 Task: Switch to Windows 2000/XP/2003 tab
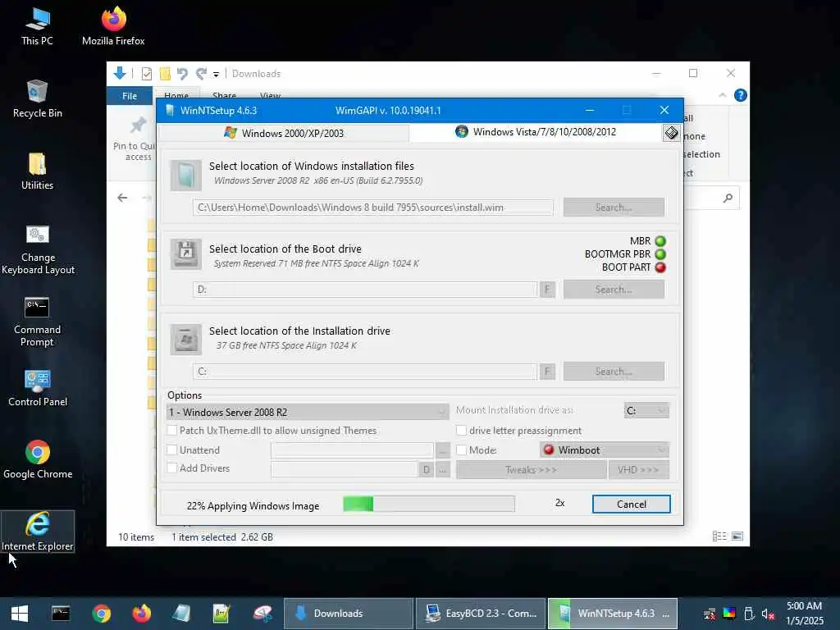(x=284, y=133)
